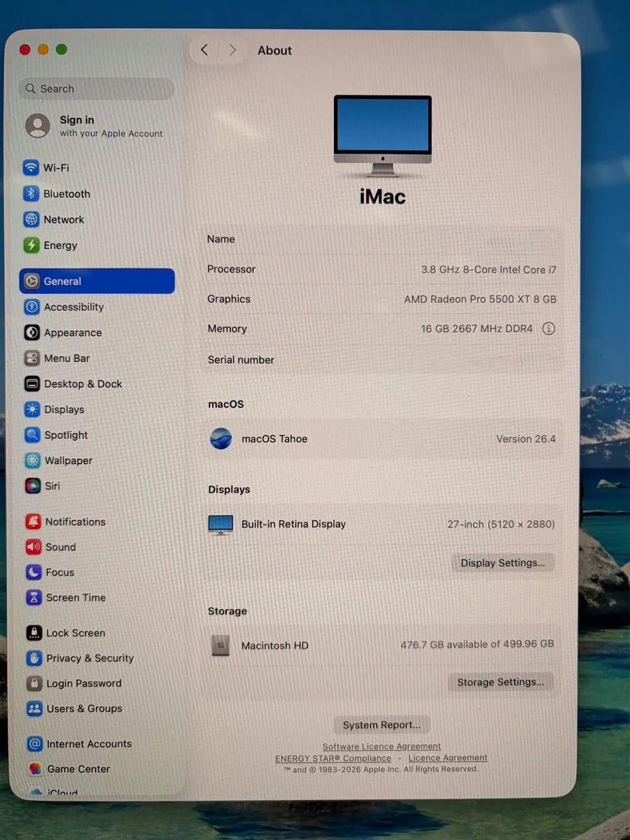Select the General gear icon
Viewport: 630px width, 840px height.
tap(31, 281)
